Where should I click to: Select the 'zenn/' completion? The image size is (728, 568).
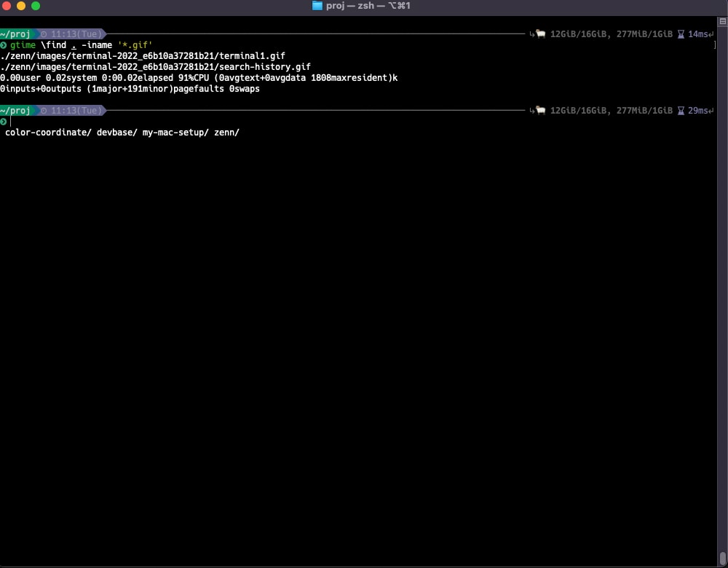(226, 133)
